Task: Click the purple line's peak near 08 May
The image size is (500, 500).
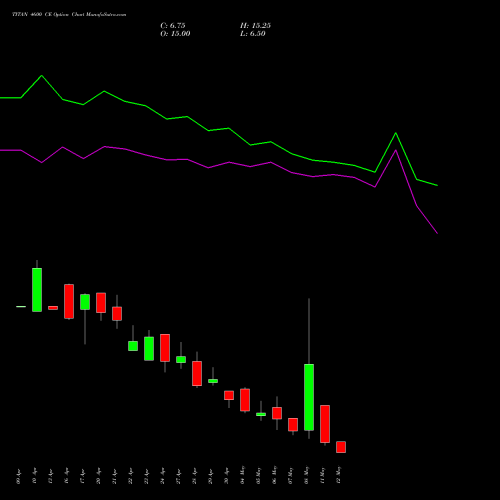Action: click(x=396, y=150)
